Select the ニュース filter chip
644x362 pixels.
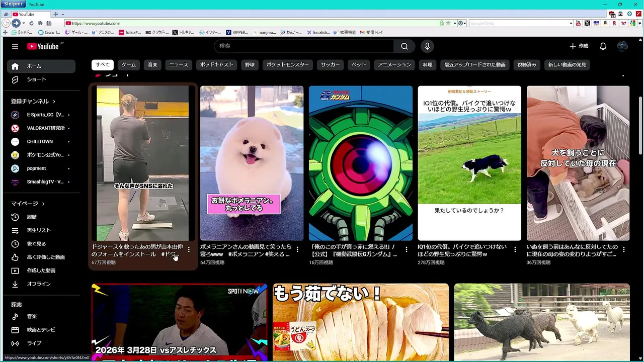[x=179, y=65]
